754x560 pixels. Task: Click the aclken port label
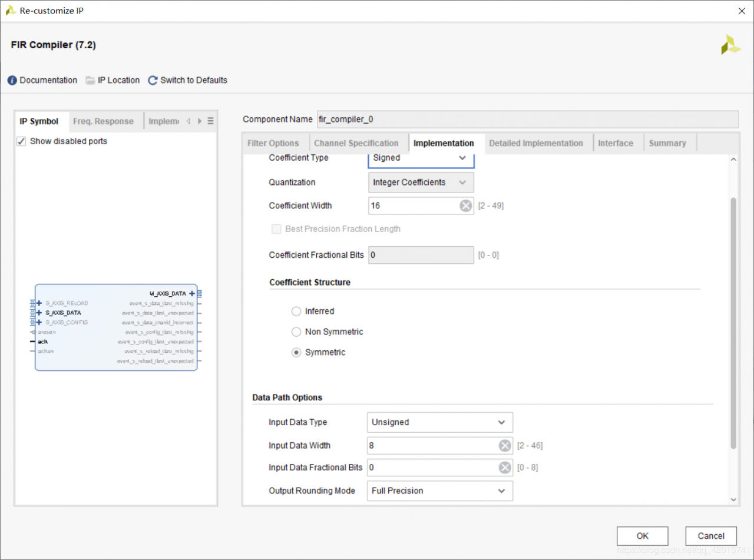[x=45, y=351]
